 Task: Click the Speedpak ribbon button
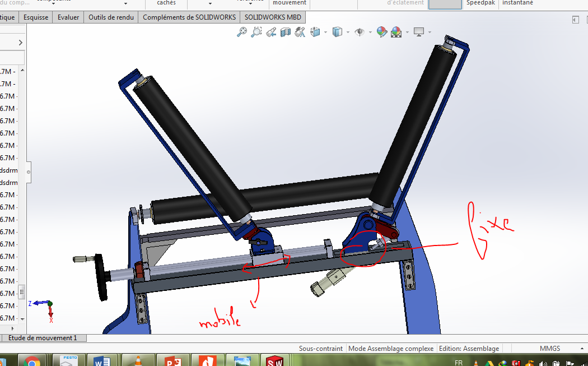[x=480, y=3]
